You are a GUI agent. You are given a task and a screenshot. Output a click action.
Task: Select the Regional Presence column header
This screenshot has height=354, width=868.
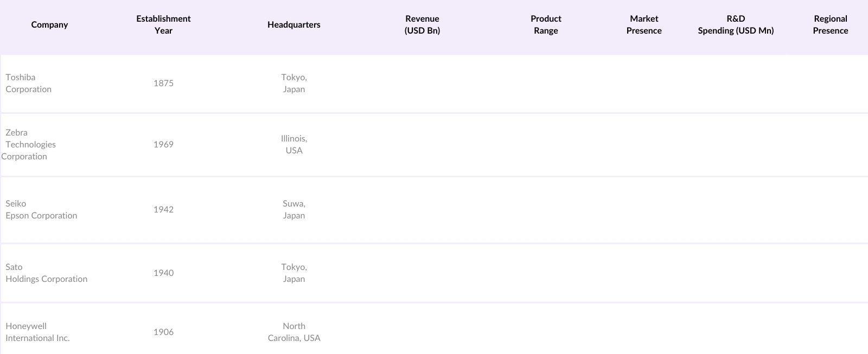(830, 25)
